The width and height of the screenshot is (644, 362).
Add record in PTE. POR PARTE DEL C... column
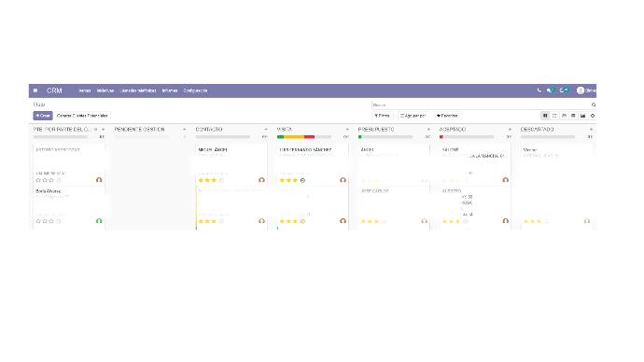click(x=103, y=130)
